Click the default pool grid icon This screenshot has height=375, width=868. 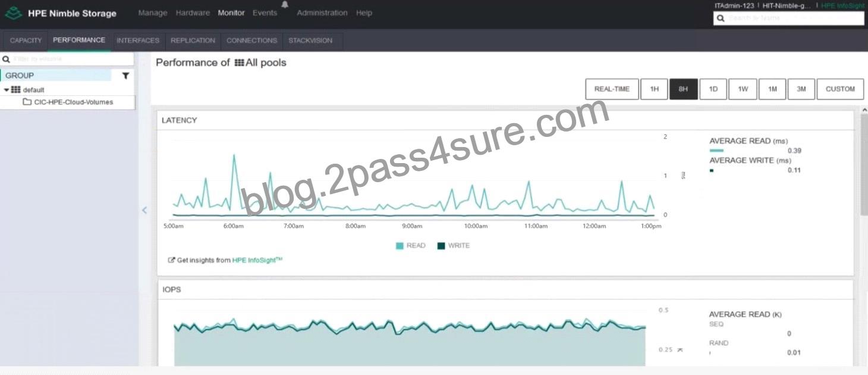16,90
